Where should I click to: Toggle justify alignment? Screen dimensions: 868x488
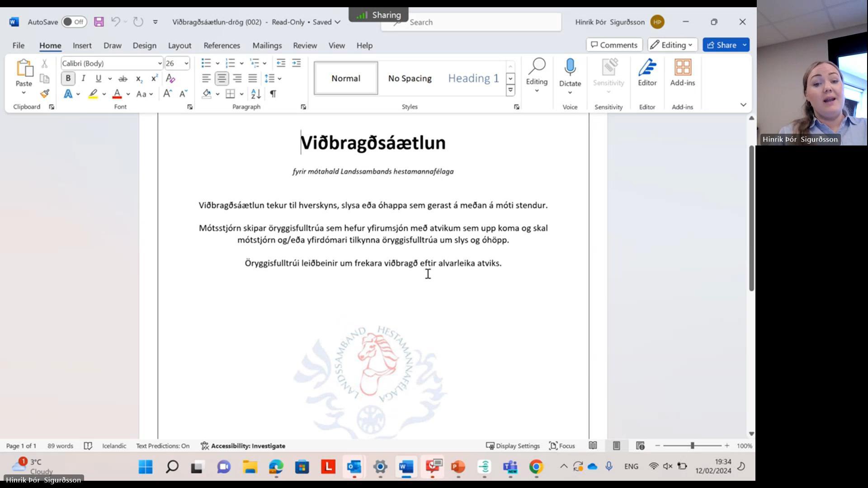click(253, 79)
